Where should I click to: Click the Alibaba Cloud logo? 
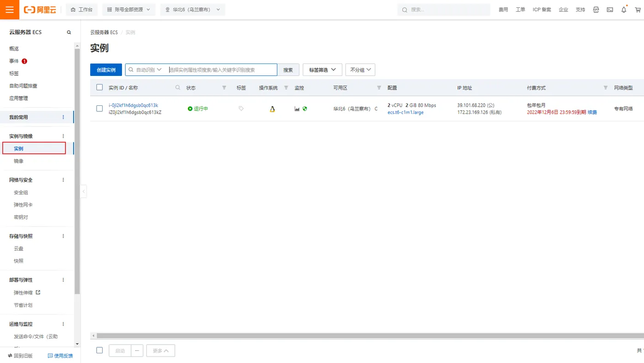(40, 10)
